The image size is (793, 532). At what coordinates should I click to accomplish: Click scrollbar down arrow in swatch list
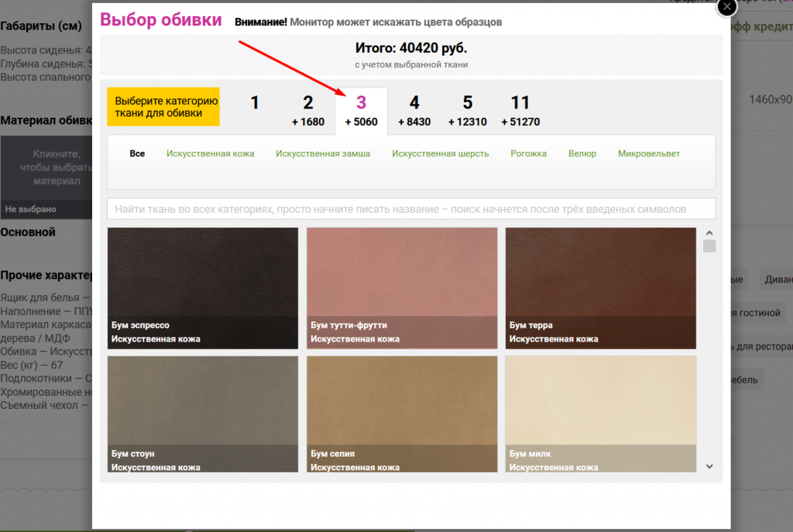(x=709, y=466)
